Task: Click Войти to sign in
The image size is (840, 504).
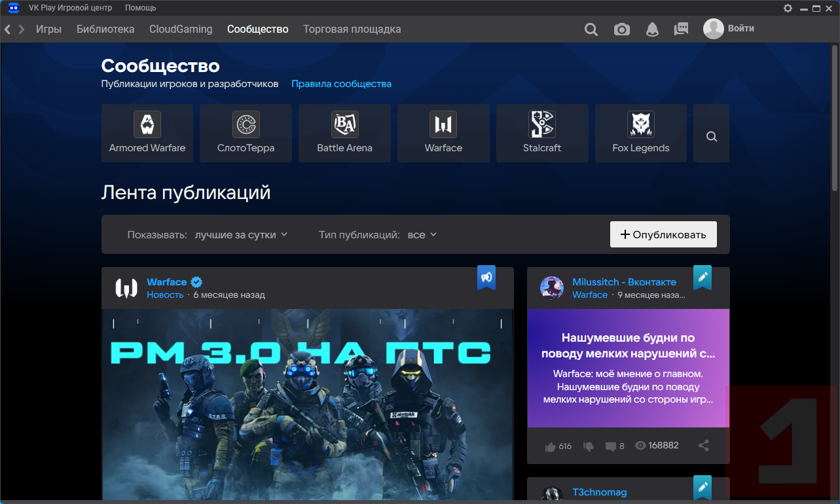Action: coord(741,29)
